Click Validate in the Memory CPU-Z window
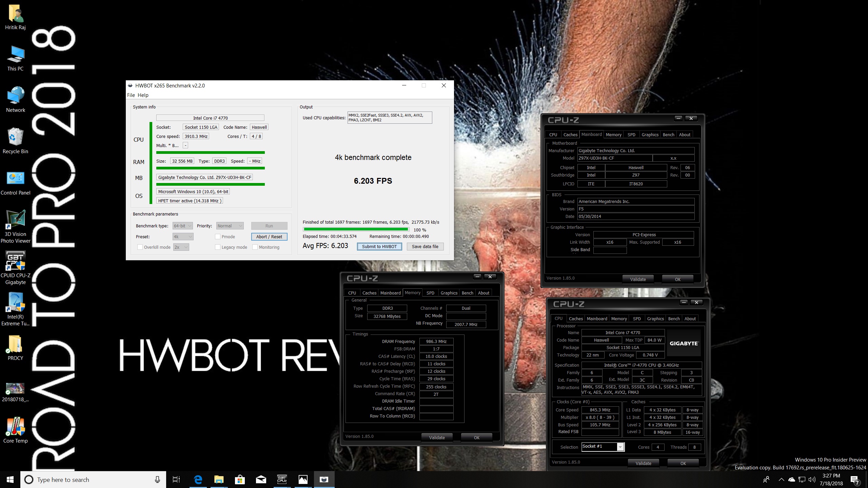The height and width of the screenshot is (488, 868). click(x=437, y=438)
